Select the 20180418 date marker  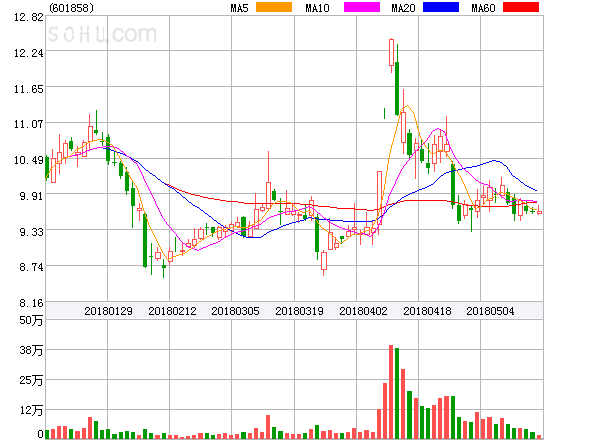(427, 311)
